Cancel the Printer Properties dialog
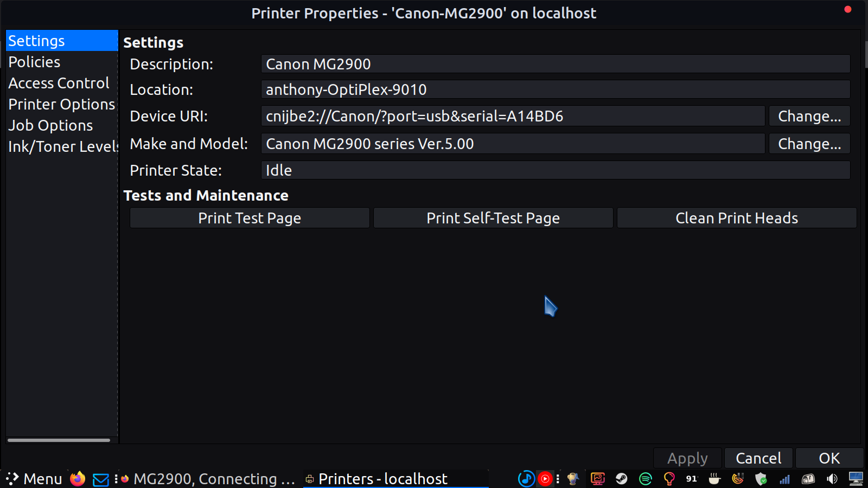 [x=758, y=458]
